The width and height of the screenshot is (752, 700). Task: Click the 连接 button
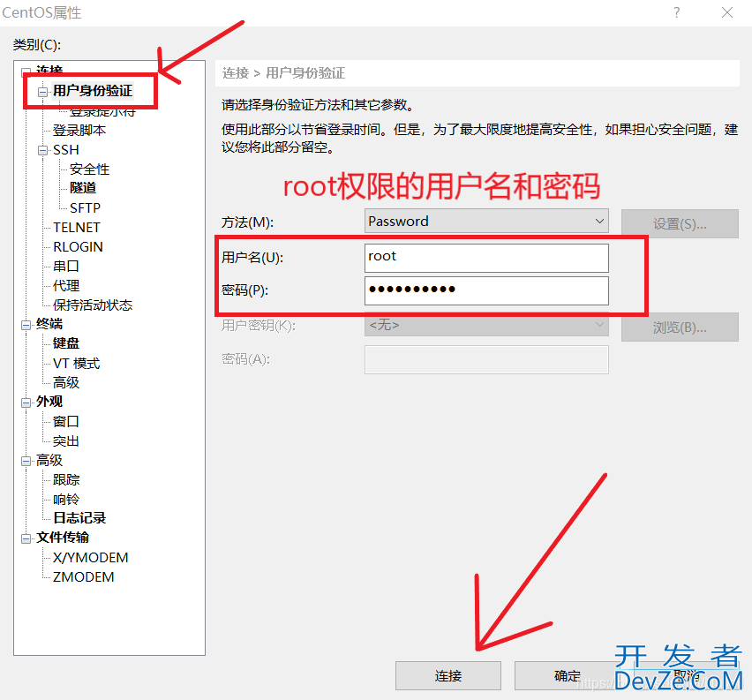click(x=448, y=676)
